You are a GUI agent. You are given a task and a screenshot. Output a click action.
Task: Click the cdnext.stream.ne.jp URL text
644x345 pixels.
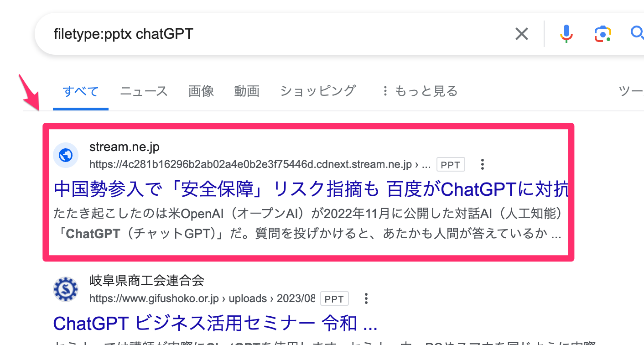pos(260,164)
